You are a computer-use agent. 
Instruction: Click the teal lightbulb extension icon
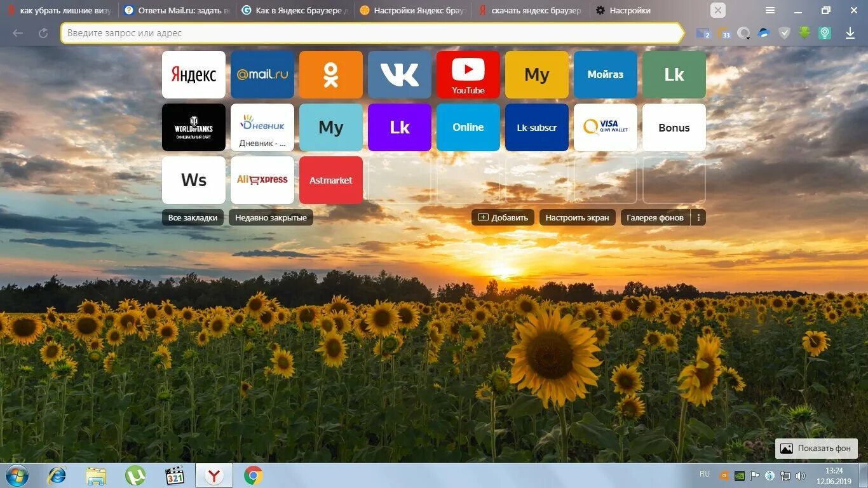[x=825, y=33]
